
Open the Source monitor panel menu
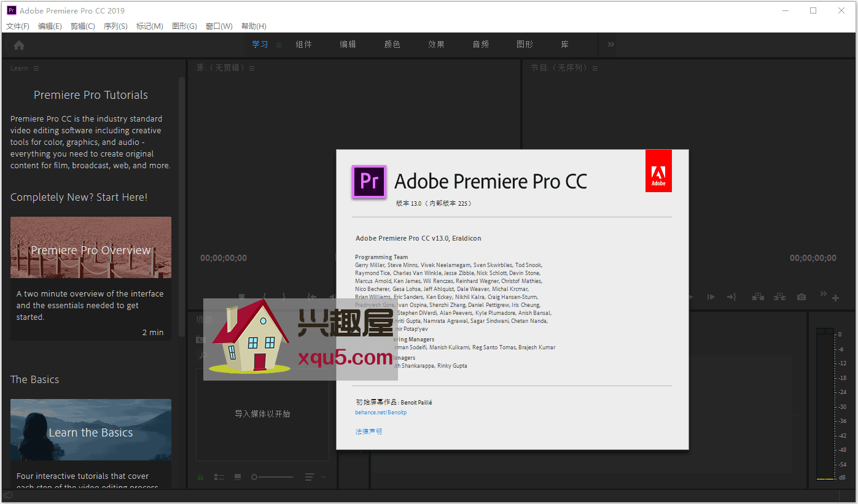tap(252, 68)
